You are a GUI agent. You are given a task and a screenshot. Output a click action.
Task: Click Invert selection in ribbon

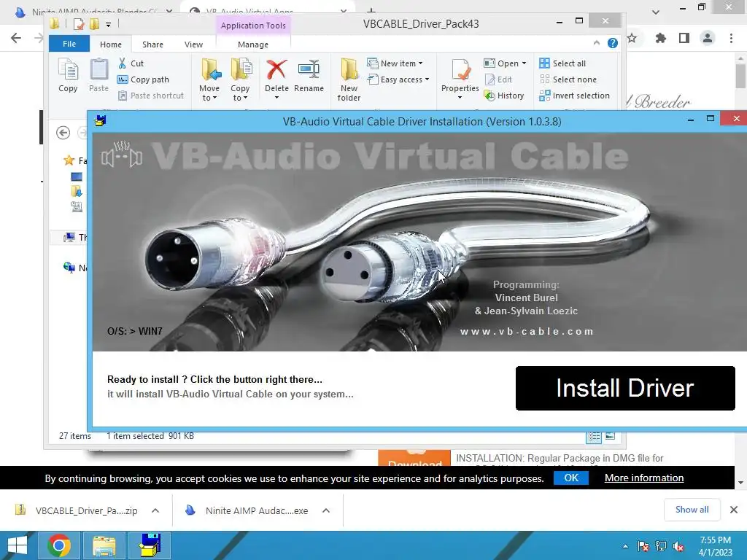coord(575,96)
